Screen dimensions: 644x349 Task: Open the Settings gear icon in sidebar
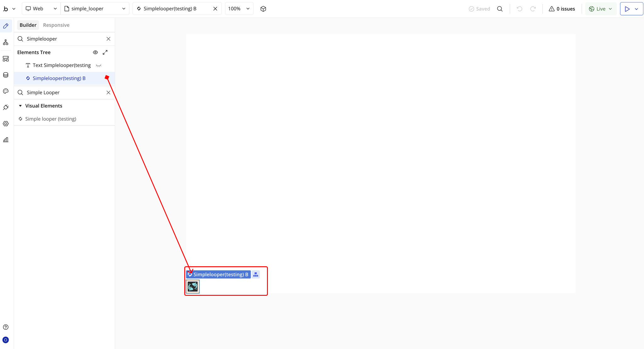tap(6, 124)
